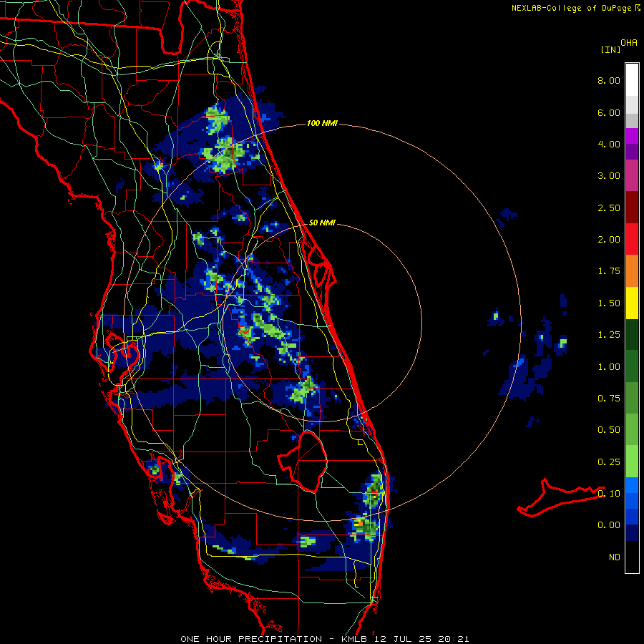
Task: Click the Grand Bahama island outline
Action: pyautogui.click(x=560, y=497)
